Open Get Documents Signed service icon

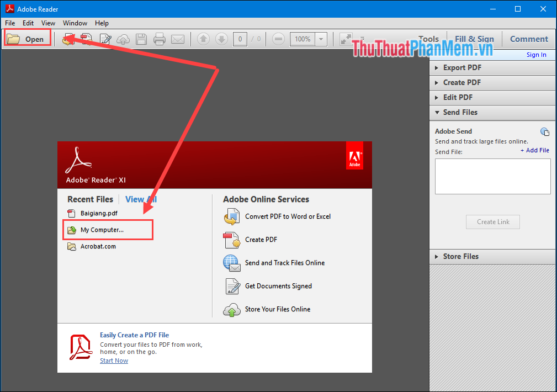point(232,286)
